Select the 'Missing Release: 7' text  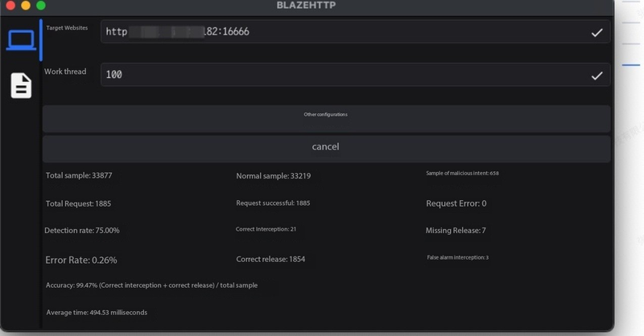pos(456,231)
